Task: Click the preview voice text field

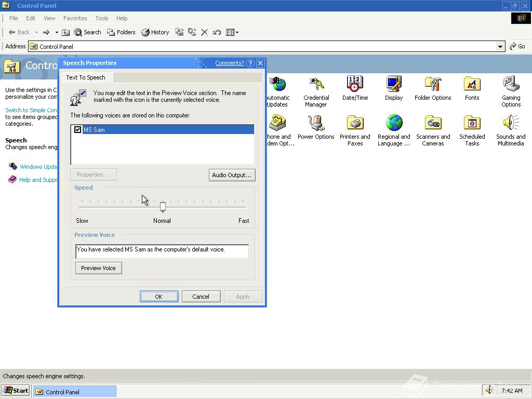Action: (x=162, y=251)
